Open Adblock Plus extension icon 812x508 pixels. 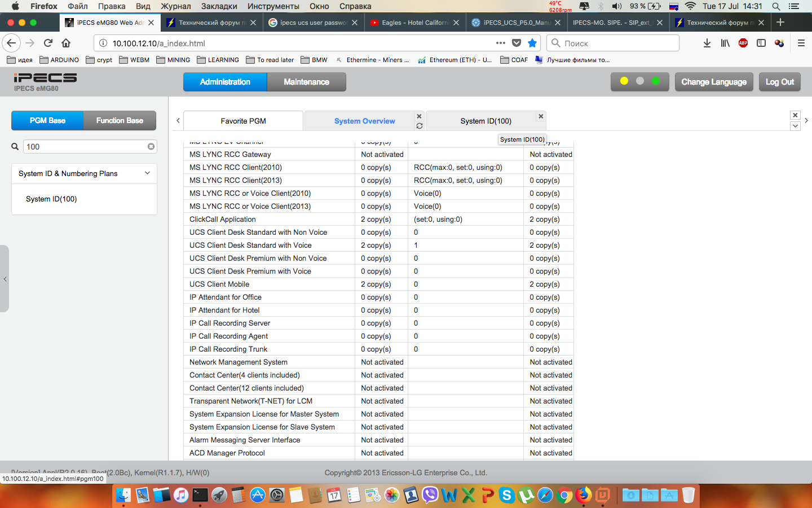(743, 43)
